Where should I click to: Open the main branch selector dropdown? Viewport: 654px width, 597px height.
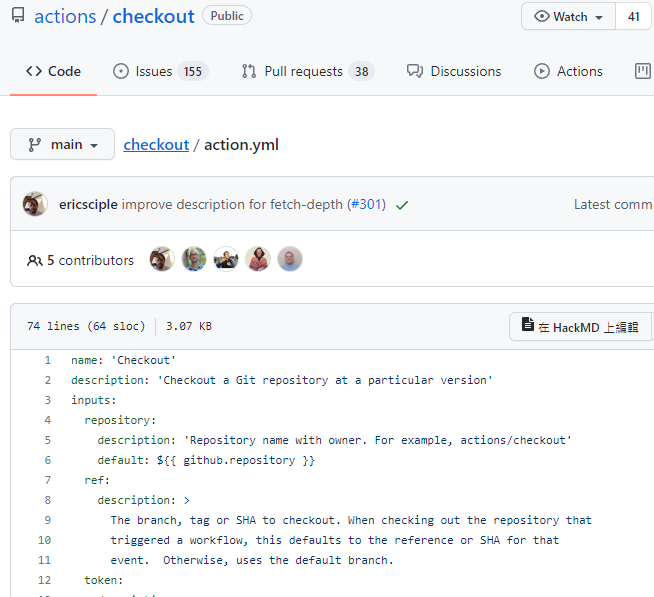tap(63, 144)
